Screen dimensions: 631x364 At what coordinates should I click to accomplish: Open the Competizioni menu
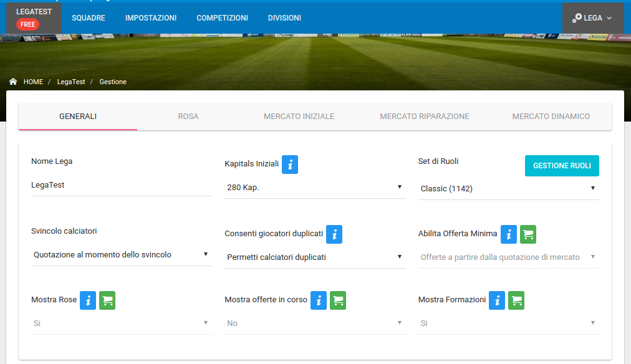pyautogui.click(x=222, y=18)
